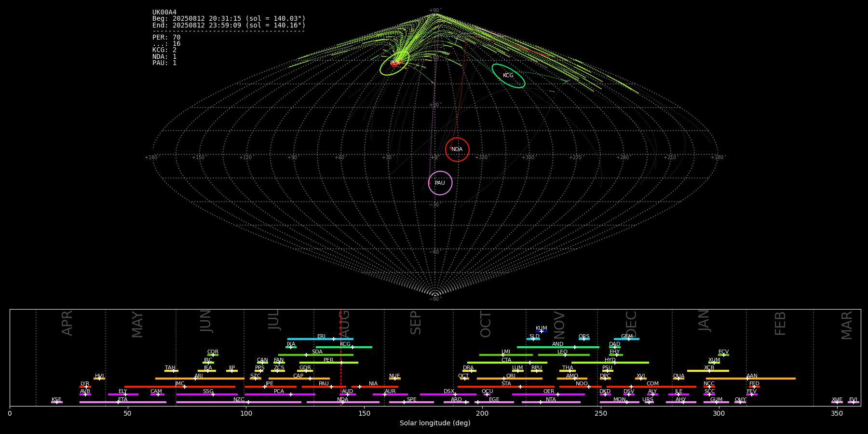Click the pink KSE shower bar
Viewport: 868px width, 434px height.
pos(56,402)
